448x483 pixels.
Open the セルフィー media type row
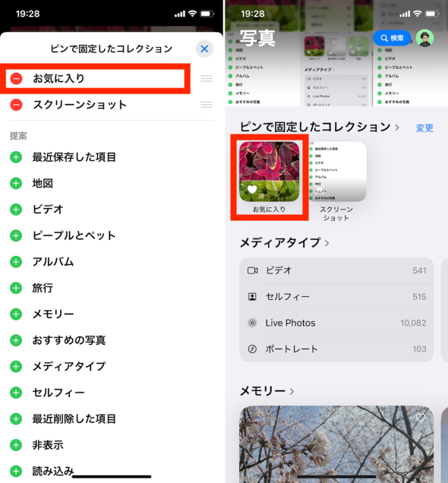[x=336, y=297]
